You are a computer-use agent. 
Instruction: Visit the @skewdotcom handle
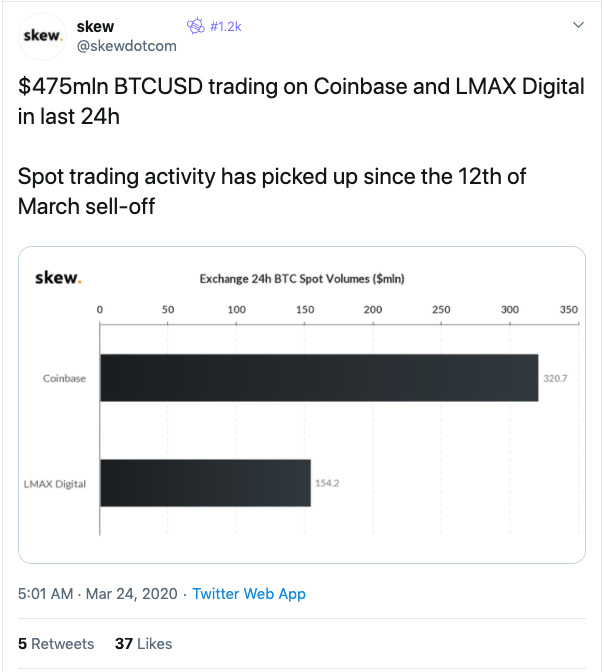(126, 46)
